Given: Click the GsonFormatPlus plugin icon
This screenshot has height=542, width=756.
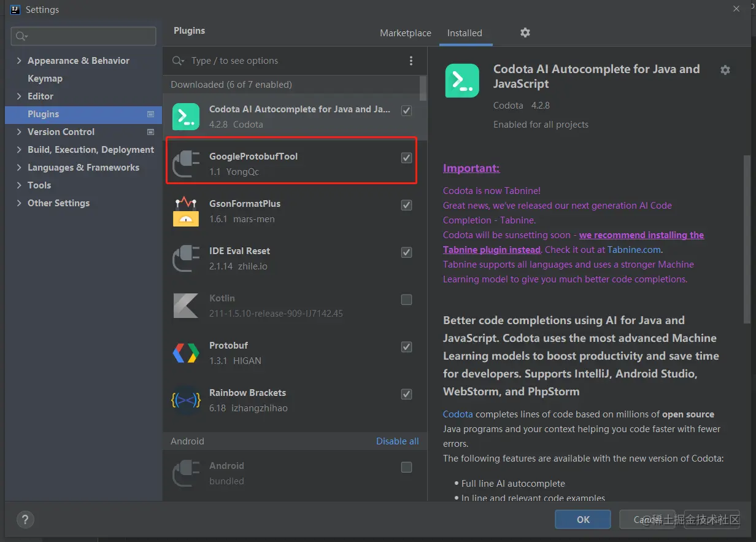Looking at the screenshot, I should click(186, 211).
